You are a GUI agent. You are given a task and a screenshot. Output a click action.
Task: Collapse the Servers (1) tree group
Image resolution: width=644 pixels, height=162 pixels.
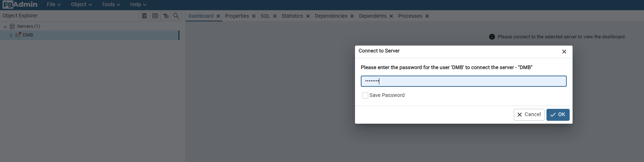[x=5, y=27]
